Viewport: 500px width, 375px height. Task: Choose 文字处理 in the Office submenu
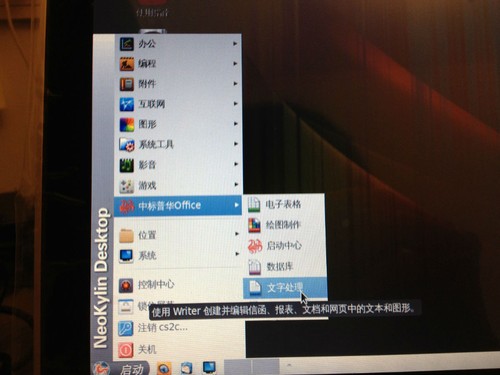[285, 288]
